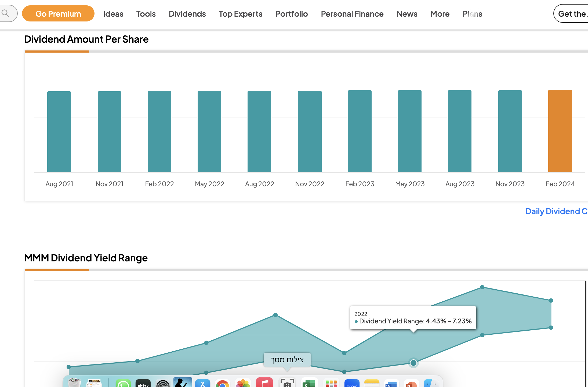Launch App Store from the dock
This screenshot has width=588, height=387.
[x=203, y=383]
